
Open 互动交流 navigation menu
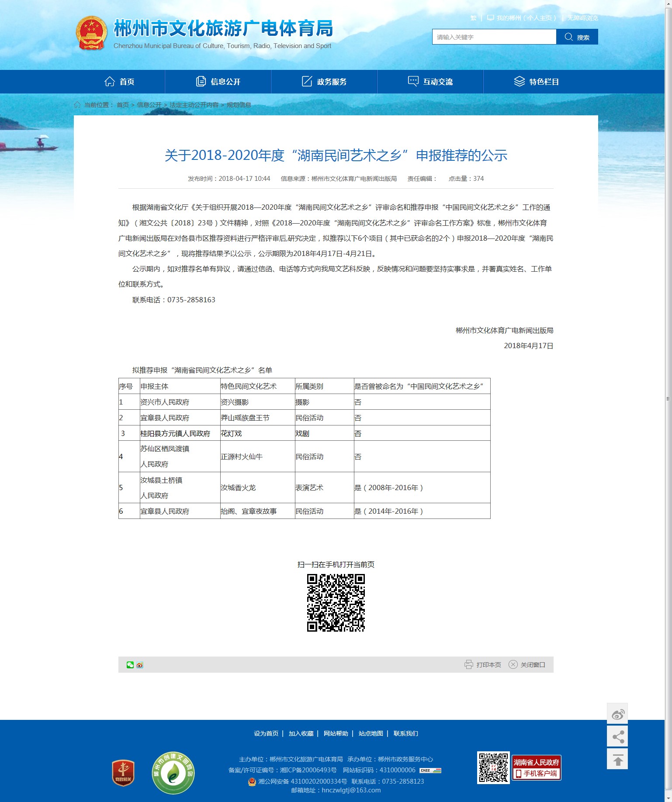pos(430,82)
